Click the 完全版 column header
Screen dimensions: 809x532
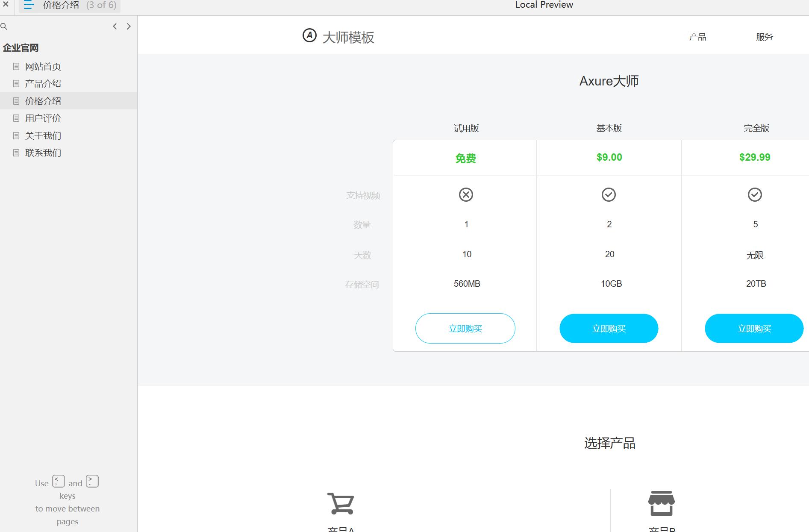click(756, 128)
